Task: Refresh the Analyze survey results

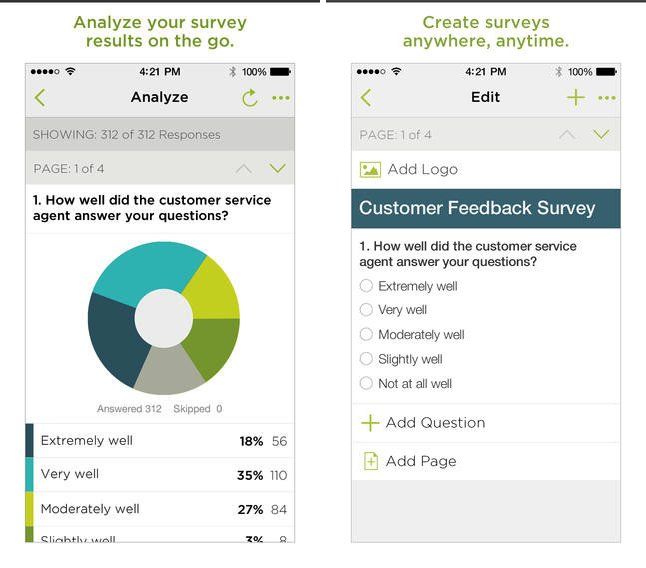Action: pos(250,98)
